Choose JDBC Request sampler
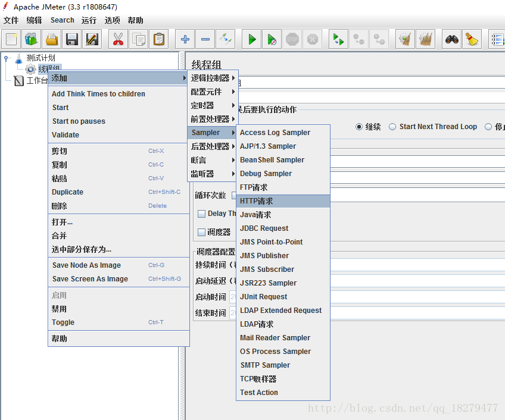505x420 pixels. [x=283, y=228]
